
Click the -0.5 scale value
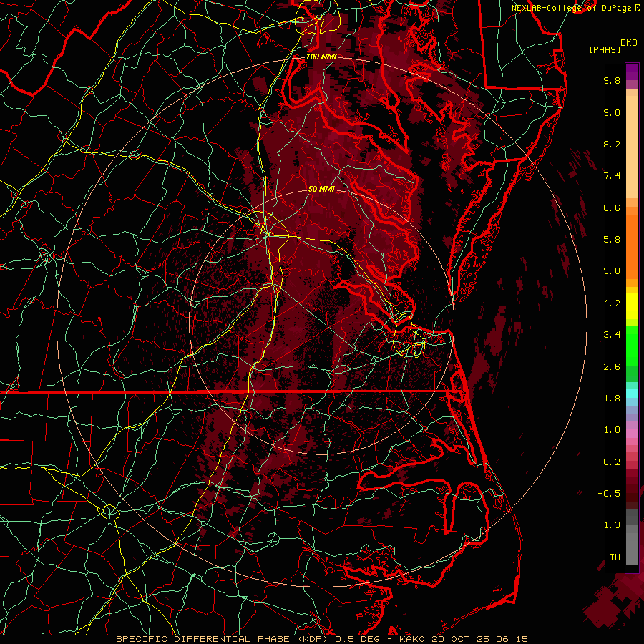click(x=609, y=494)
